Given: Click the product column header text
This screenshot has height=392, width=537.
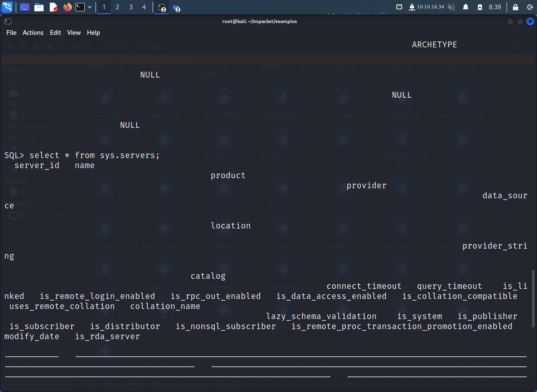Looking at the screenshot, I should (x=228, y=176).
